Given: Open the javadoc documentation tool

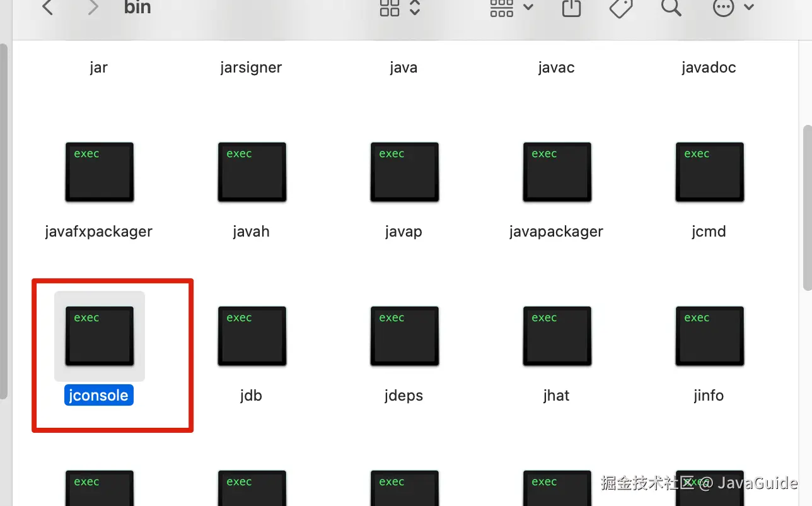Looking at the screenshot, I should pyautogui.click(x=709, y=68).
